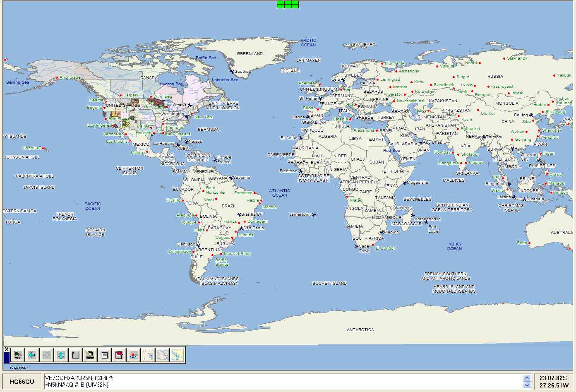This screenshot has width=576, height=392.
Task: Select the Anchorage city label
Action: (x=70, y=77)
